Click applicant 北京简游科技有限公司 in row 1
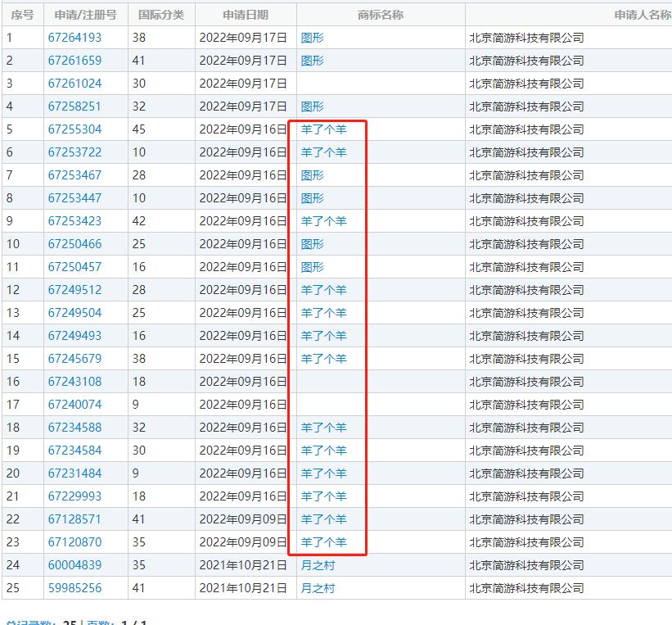The width and height of the screenshot is (672, 625). [x=527, y=38]
